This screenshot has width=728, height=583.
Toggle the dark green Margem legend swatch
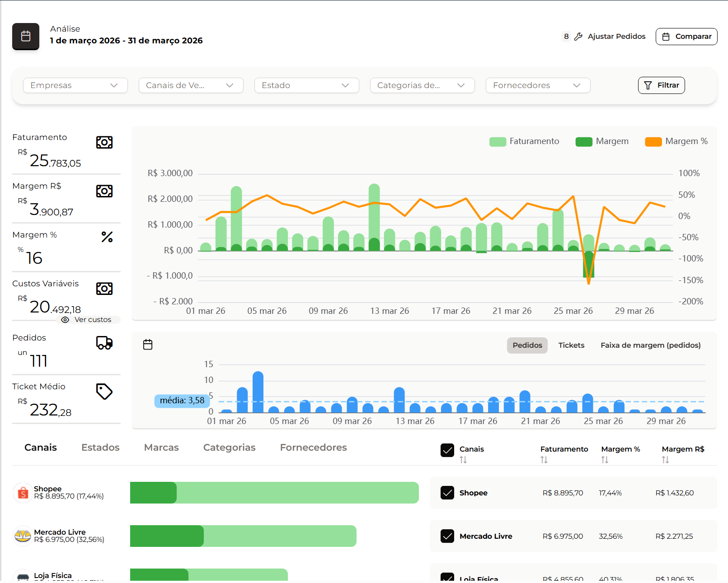(x=584, y=142)
